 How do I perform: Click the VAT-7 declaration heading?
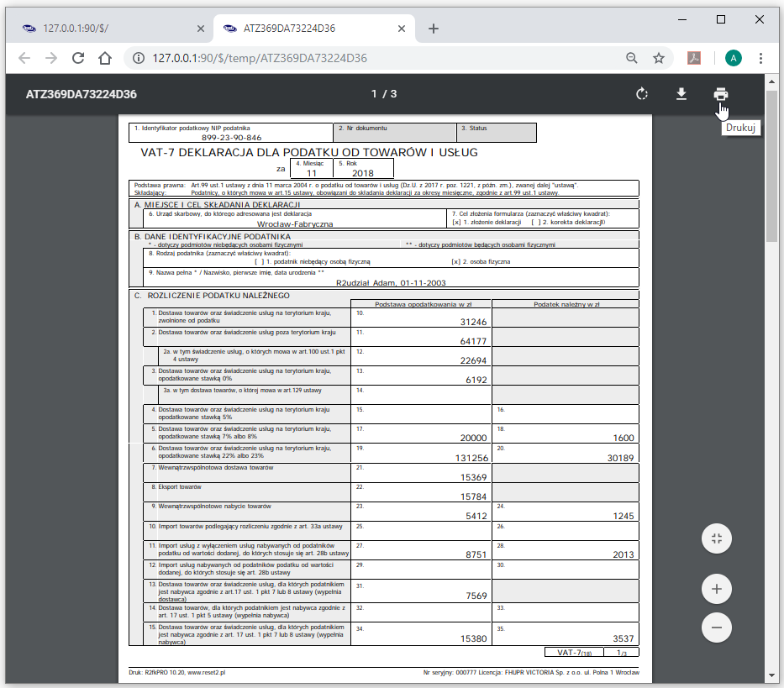[x=309, y=153]
